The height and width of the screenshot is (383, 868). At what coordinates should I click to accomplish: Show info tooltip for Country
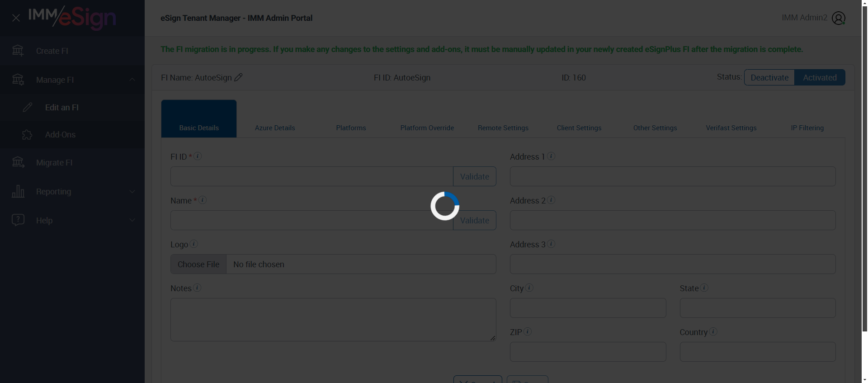pyautogui.click(x=713, y=331)
